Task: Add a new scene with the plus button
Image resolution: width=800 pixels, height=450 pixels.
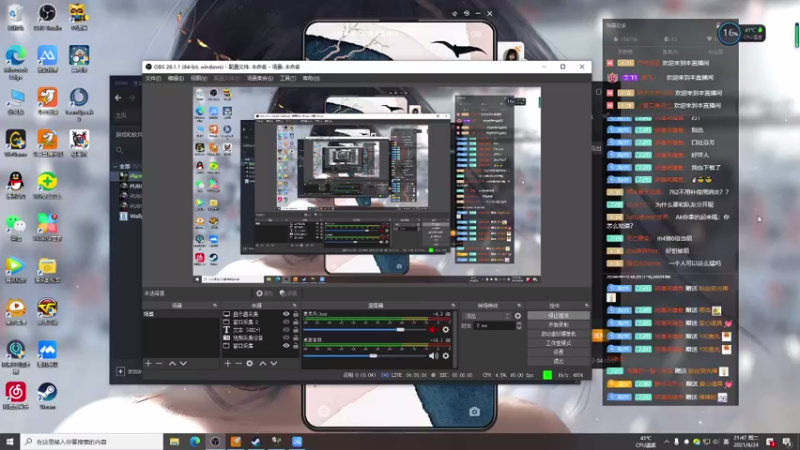Action: coord(148,363)
